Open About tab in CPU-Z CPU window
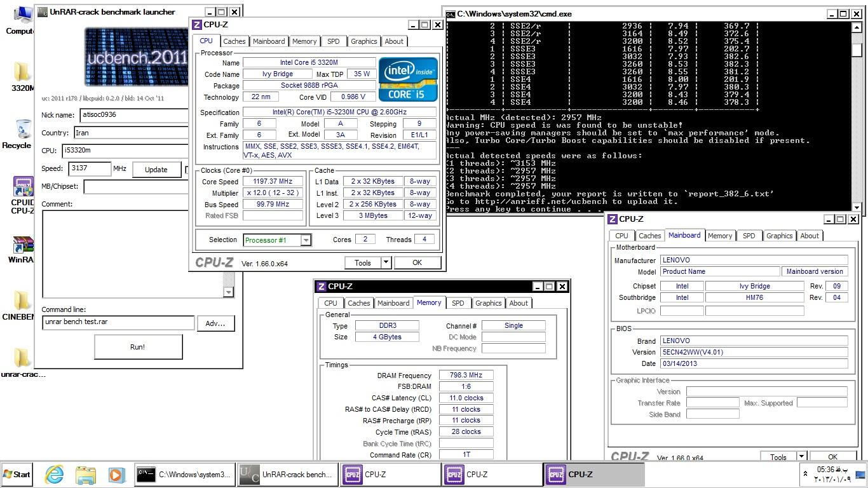Viewport: 868px width, 488px height. click(394, 41)
